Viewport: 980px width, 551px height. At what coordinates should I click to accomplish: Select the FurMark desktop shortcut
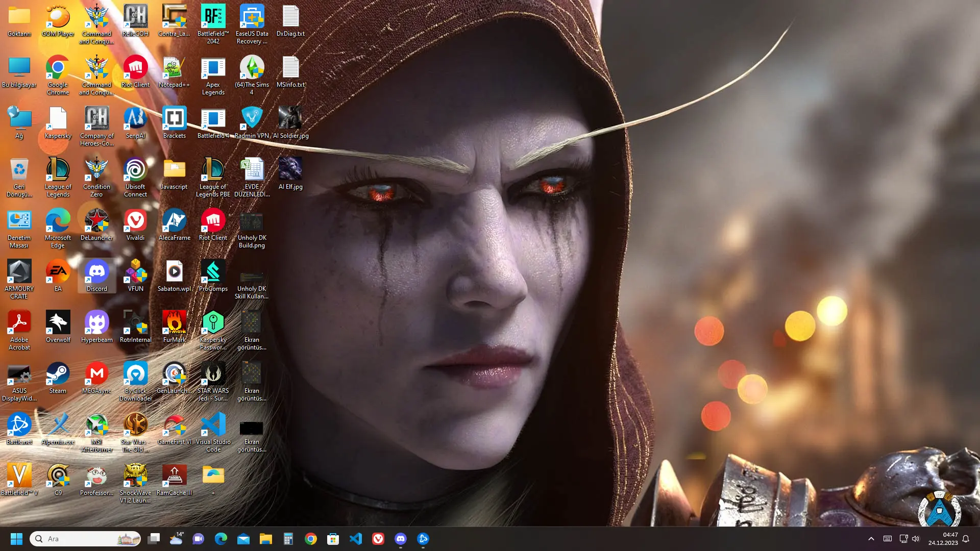(175, 327)
